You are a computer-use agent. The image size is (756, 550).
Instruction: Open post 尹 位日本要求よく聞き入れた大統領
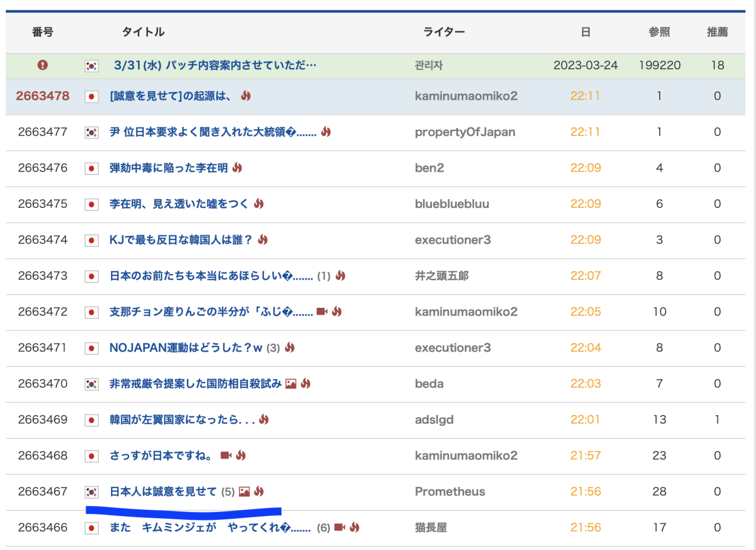click(213, 132)
